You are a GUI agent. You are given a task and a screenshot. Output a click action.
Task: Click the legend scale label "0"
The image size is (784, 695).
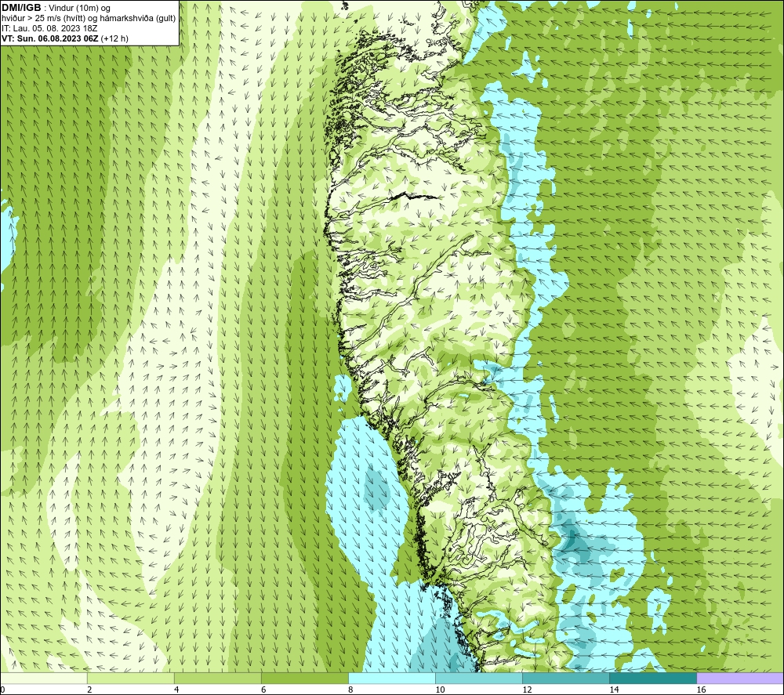coord(2,690)
